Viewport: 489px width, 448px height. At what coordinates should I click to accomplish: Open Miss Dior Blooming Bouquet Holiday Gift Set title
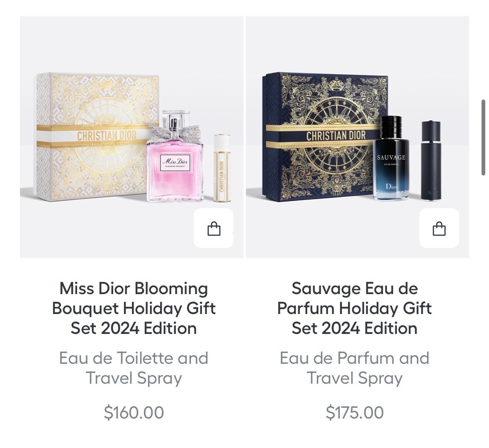pos(134,308)
